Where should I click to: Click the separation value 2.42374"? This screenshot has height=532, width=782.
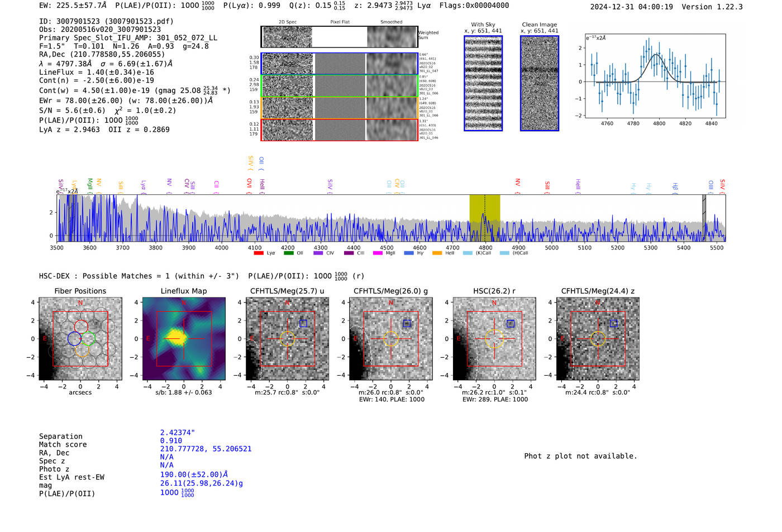(178, 433)
